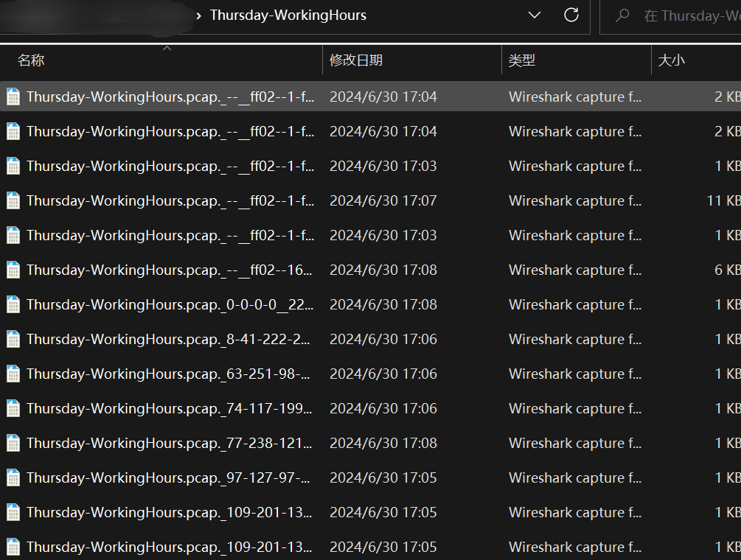Screen dimensions: 741x560
Task: Click the file icon for the ff02--16 capture
Action: tap(13, 270)
